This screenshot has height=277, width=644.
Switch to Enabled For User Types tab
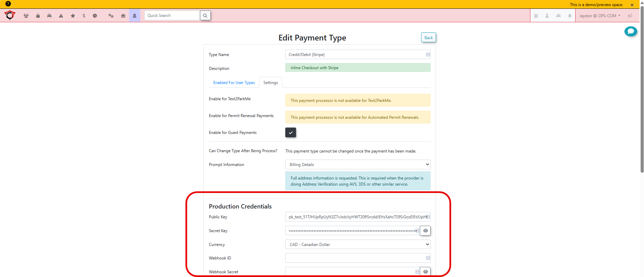click(234, 83)
